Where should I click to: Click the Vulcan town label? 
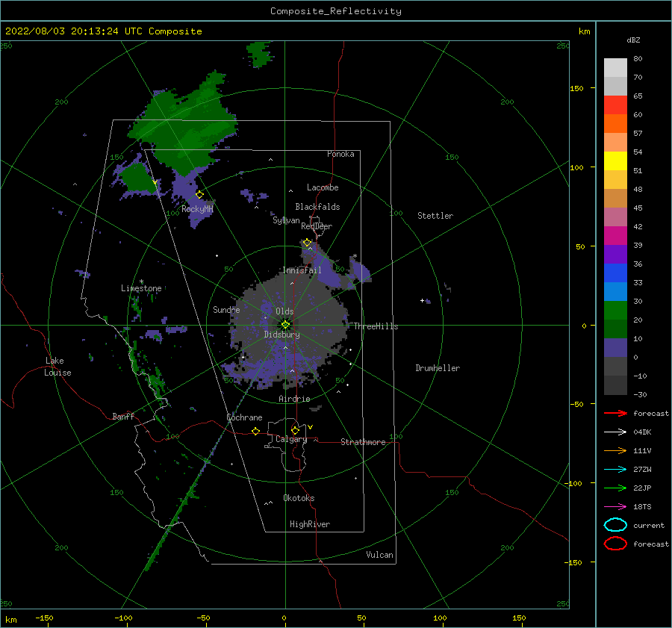pos(380,555)
